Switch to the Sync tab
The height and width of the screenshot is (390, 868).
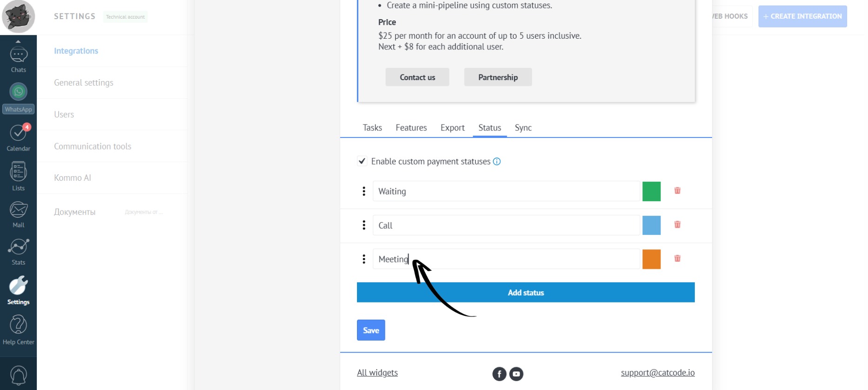pyautogui.click(x=523, y=128)
